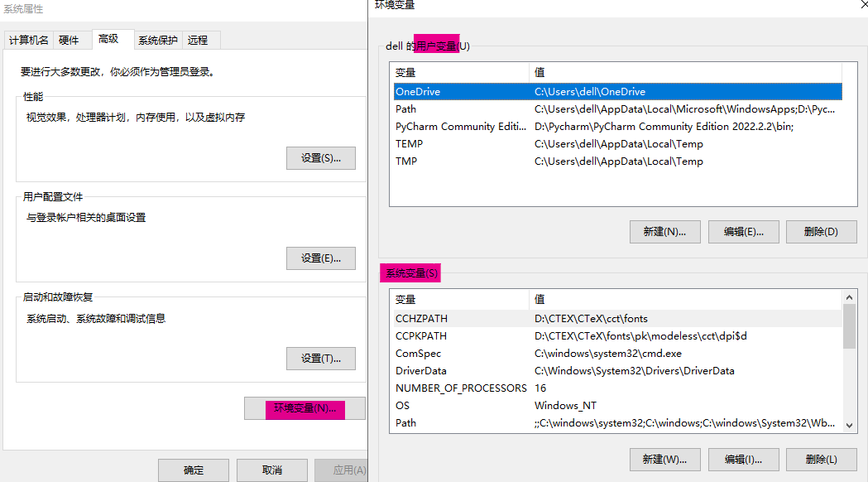This screenshot has height=482, width=868.
Task: Click the value 16 for NUMBER_OF_PROCESSORS
Action: [540, 388]
